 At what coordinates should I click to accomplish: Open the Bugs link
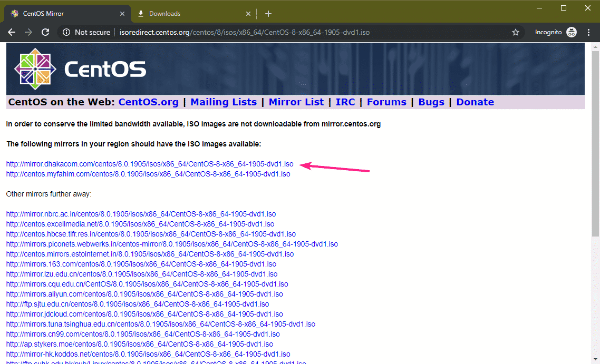coord(431,102)
